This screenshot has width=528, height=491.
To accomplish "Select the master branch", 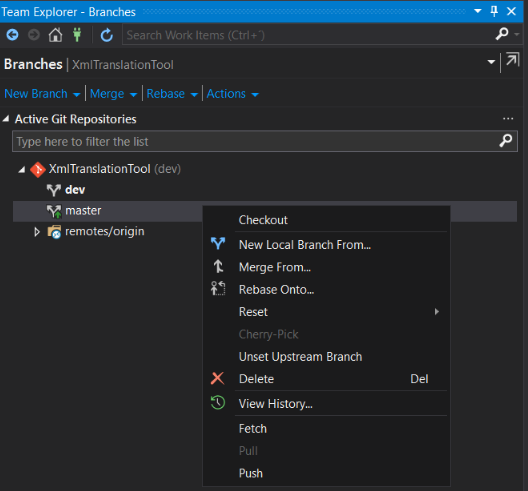I will [x=83, y=210].
